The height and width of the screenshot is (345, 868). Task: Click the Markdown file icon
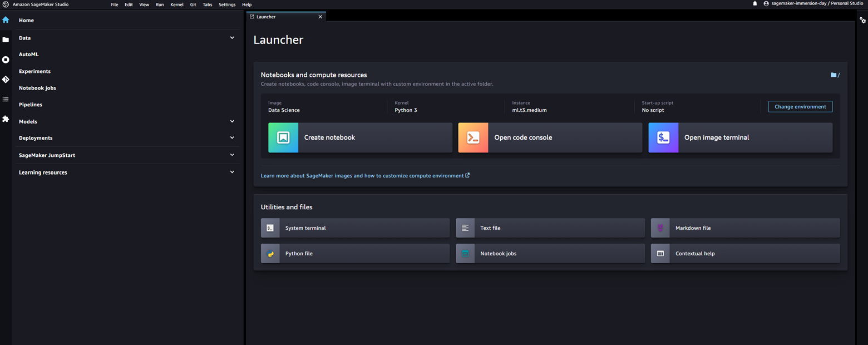(660, 228)
